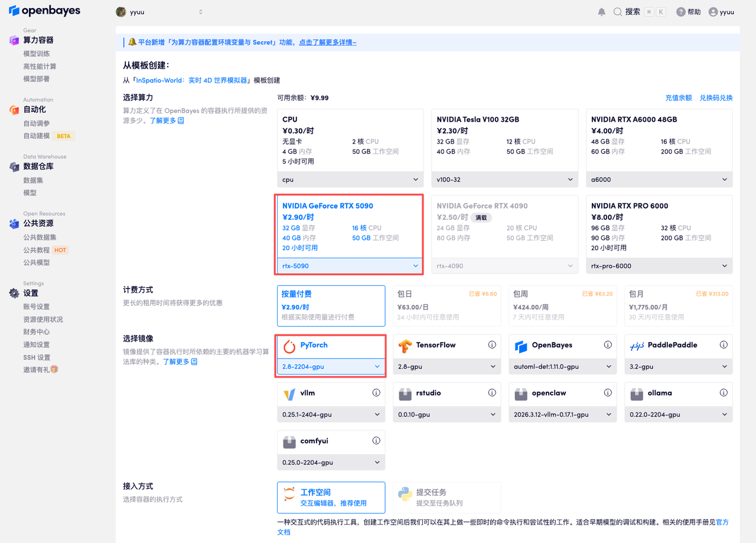Viewport: 756px width, 543px height.
Task: Show info for the rstudio image
Action: pyautogui.click(x=492, y=393)
